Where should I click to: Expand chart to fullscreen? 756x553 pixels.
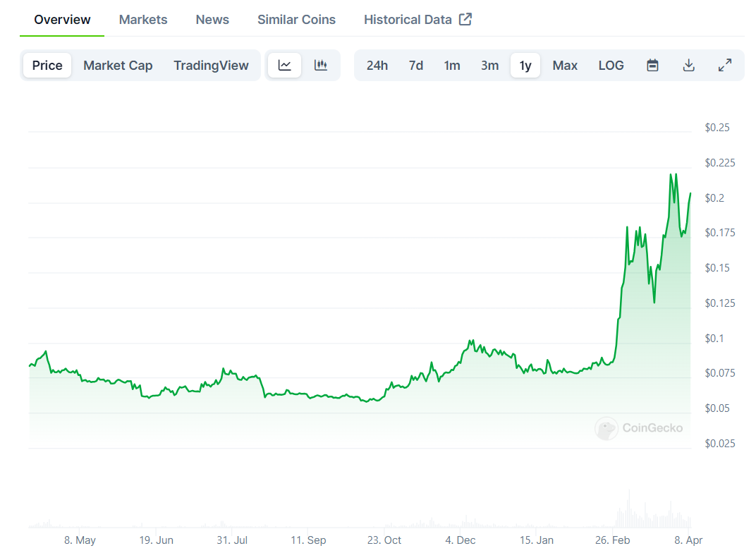725,66
